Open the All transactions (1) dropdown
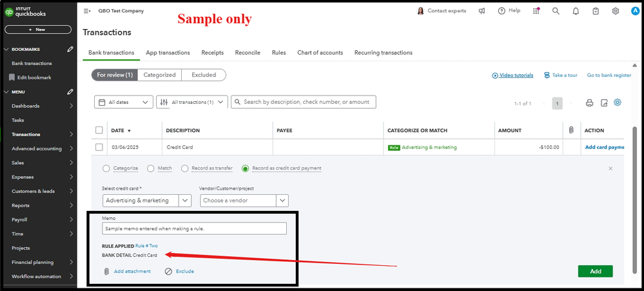644x291 pixels. coord(192,103)
